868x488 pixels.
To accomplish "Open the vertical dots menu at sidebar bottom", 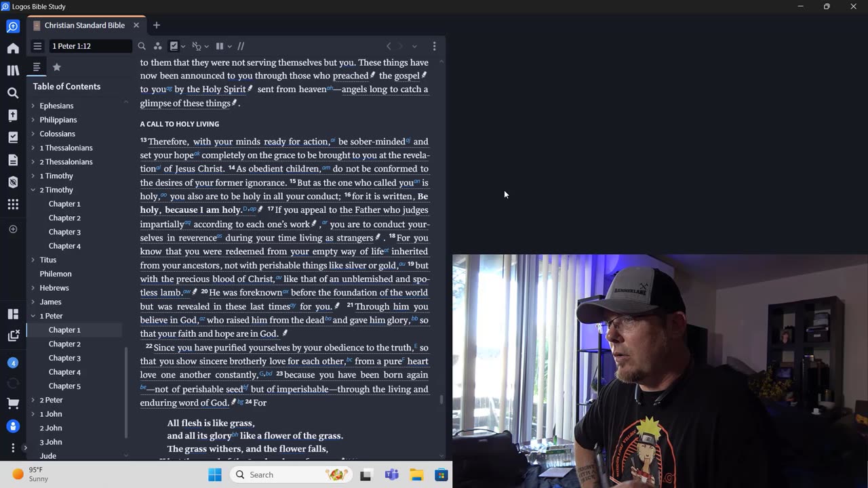I will tap(13, 447).
